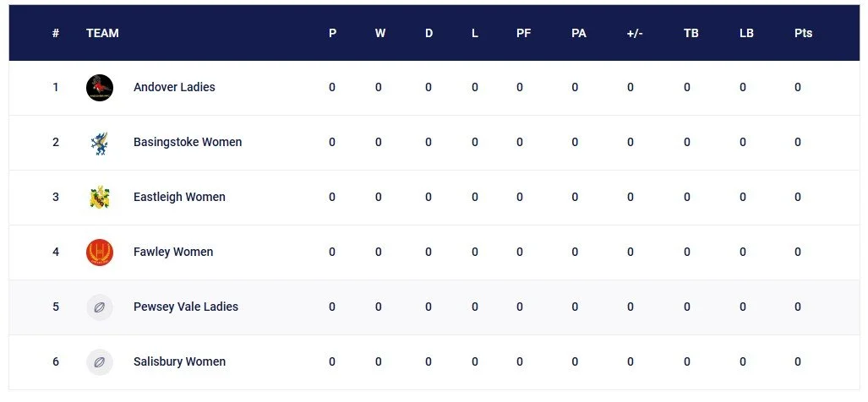Screen dimensions: 868x402
Task: Click the Basingstoke Women blue dragon crest
Action: pos(100,143)
